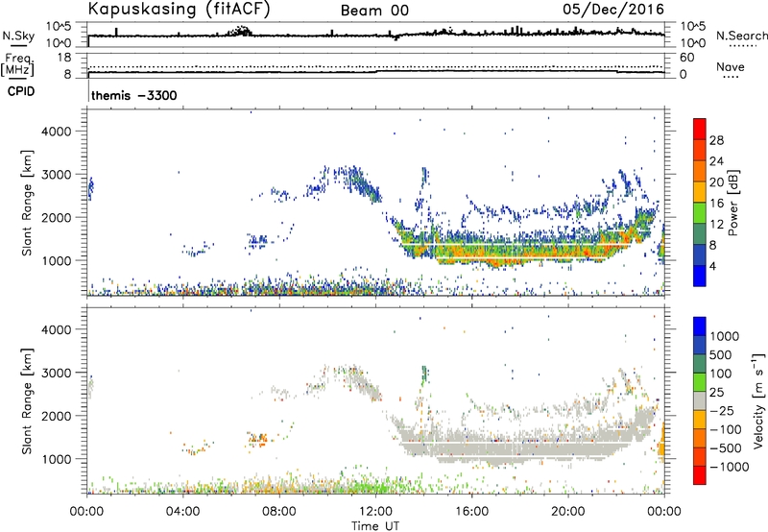Click the "3000" tick on power panel axis
The image size is (768, 532).
(57, 175)
